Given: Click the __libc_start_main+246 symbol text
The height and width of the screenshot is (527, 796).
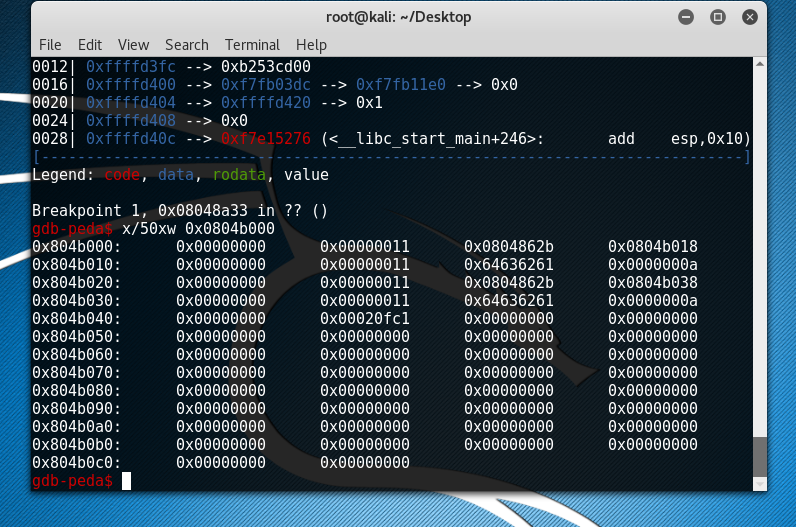Looking at the screenshot, I should (433, 139).
